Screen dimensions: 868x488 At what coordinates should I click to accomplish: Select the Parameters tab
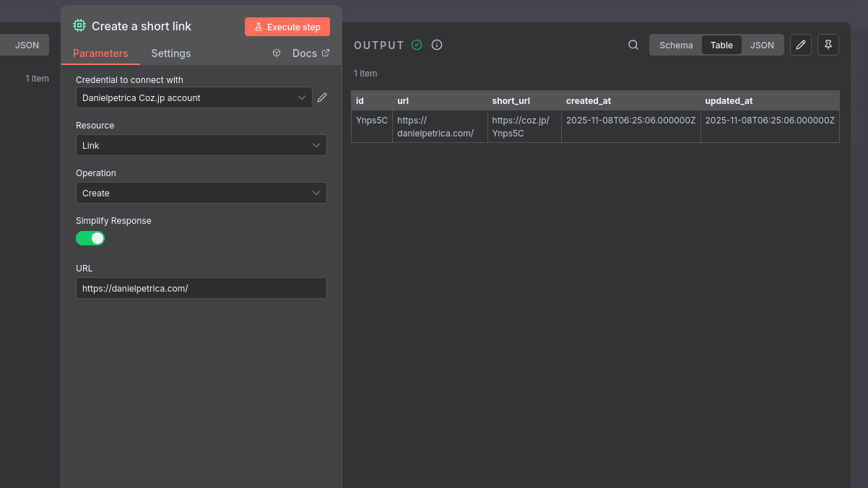click(x=100, y=53)
